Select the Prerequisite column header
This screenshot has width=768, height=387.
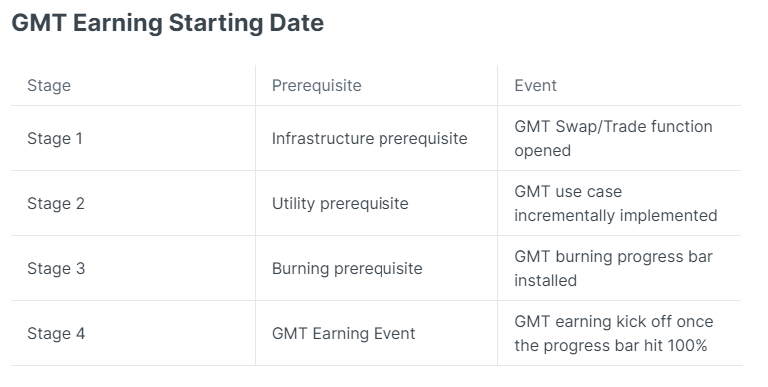coord(316,86)
